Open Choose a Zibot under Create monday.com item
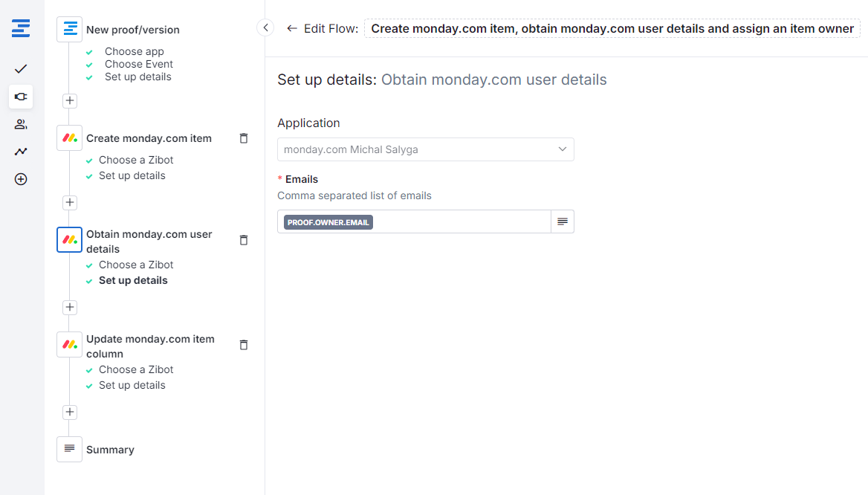Image resolution: width=868 pixels, height=495 pixels. pyautogui.click(x=136, y=160)
